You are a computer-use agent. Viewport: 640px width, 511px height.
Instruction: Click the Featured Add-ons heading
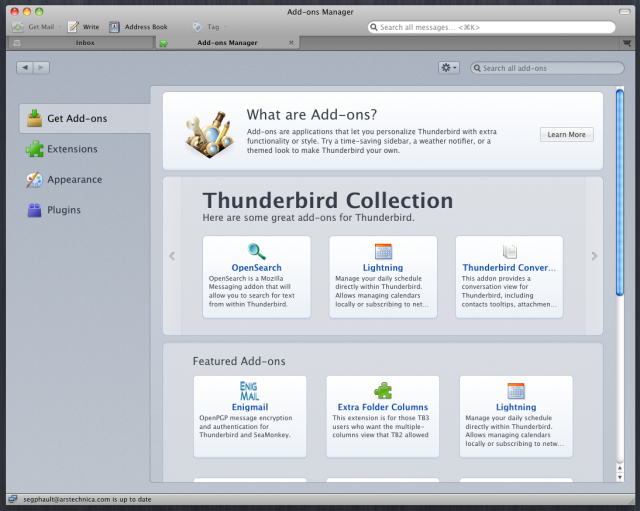coord(239,361)
